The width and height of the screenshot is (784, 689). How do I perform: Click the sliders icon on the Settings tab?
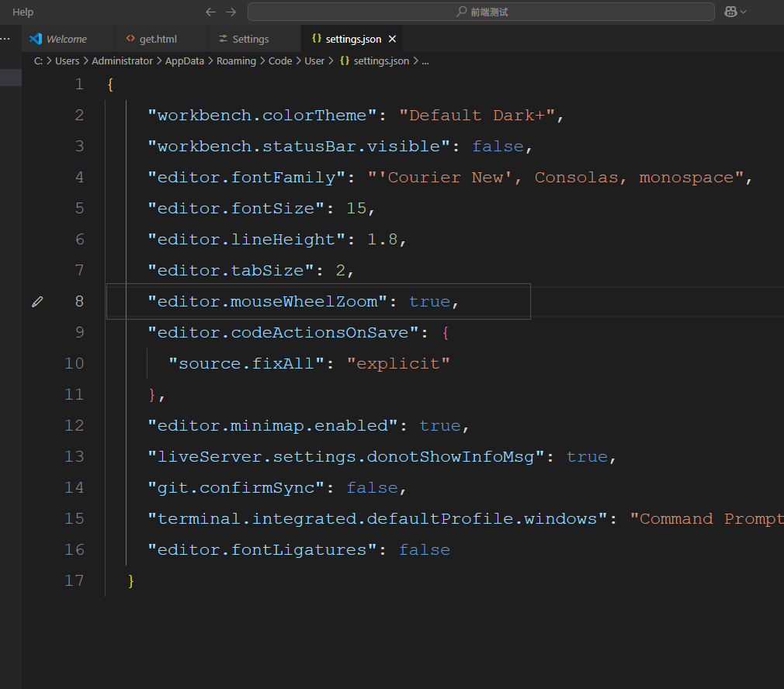click(x=223, y=39)
